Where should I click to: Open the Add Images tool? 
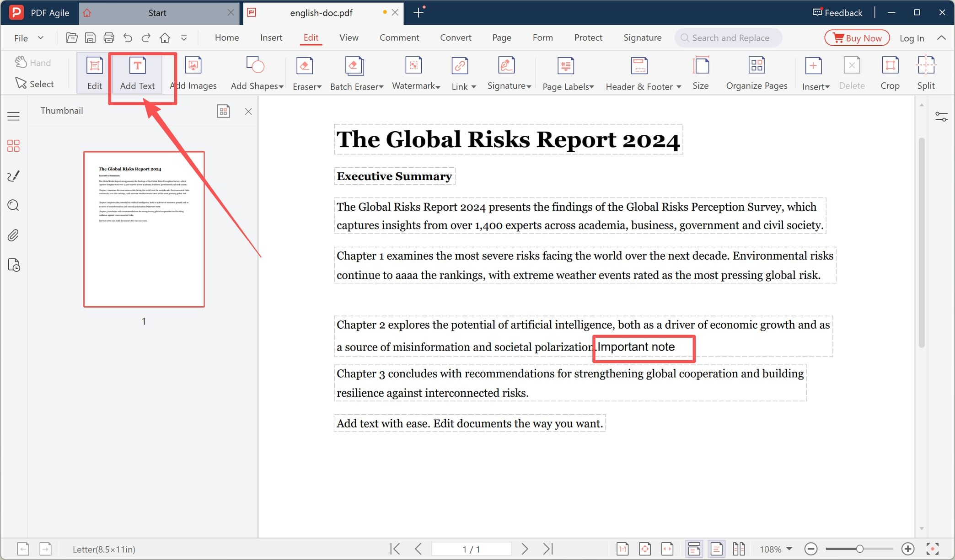coord(193,74)
